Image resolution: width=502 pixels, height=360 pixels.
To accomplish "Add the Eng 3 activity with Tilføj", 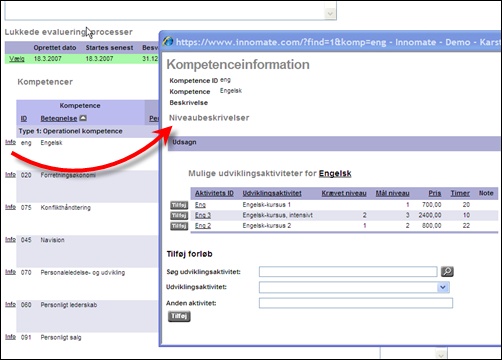I will tap(179, 216).
